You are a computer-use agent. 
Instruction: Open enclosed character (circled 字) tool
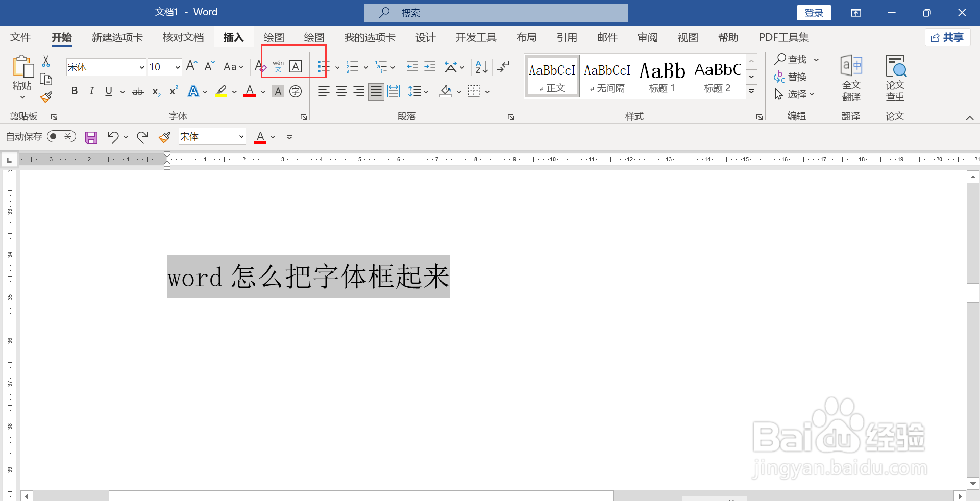pos(296,91)
